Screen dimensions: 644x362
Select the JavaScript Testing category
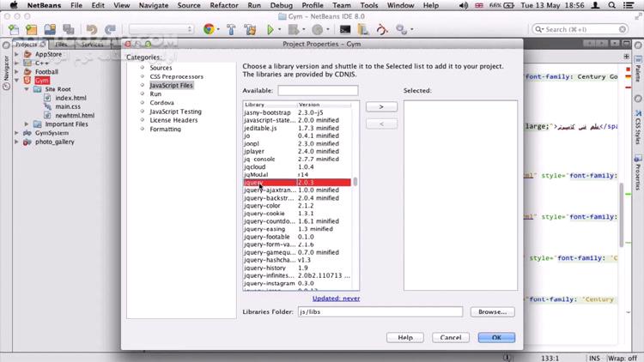[175, 112]
